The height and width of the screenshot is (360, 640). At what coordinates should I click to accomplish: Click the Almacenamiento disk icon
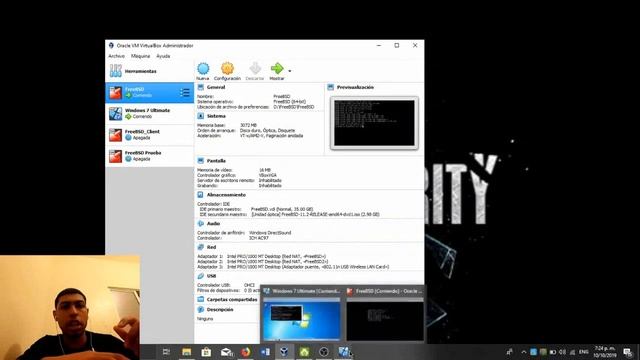(x=200, y=195)
